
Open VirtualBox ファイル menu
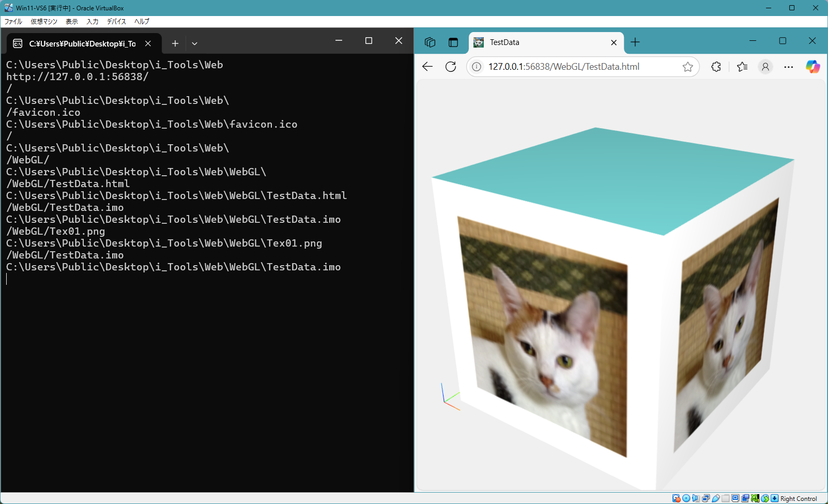pyautogui.click(x=13, y=22)
